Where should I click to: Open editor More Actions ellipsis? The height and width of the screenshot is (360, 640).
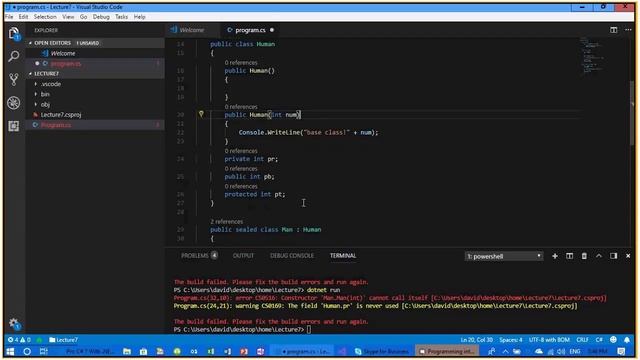628,30
